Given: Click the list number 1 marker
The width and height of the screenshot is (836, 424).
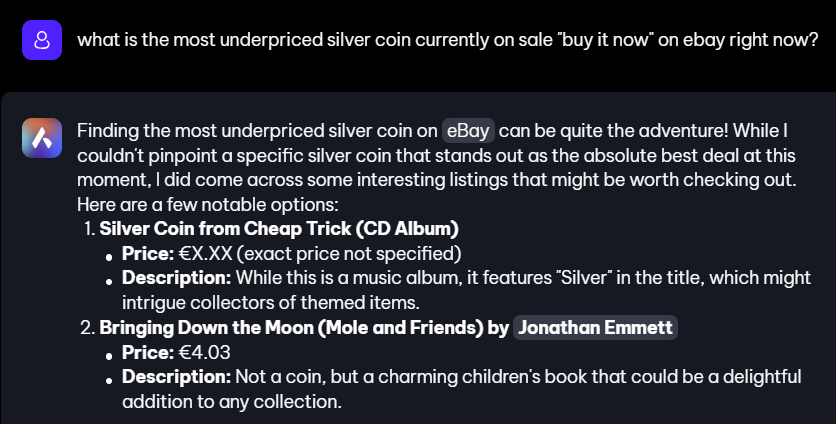Looking at the screenshot, I should [89, 228].
